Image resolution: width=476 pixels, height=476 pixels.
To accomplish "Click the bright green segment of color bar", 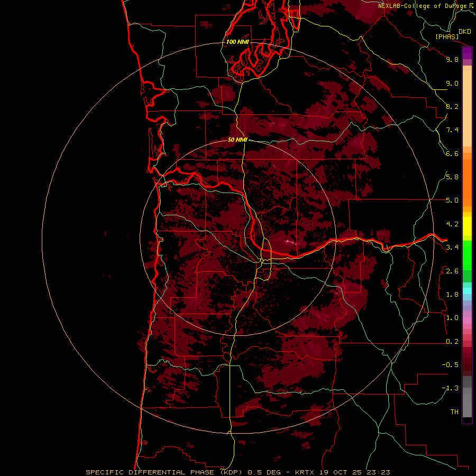I will pyautogui.click(x=467, y=255).
